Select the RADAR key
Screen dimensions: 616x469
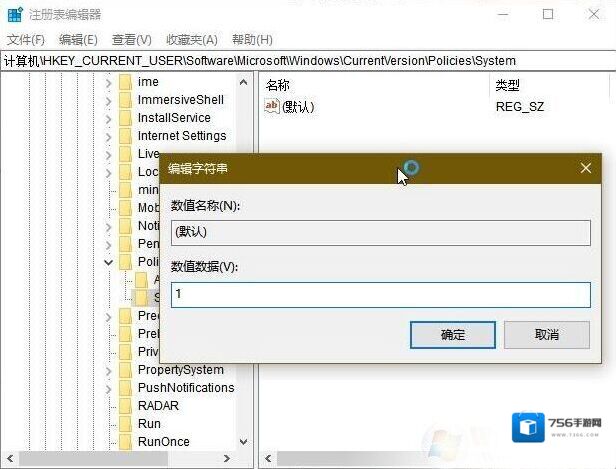pos(158,406)
